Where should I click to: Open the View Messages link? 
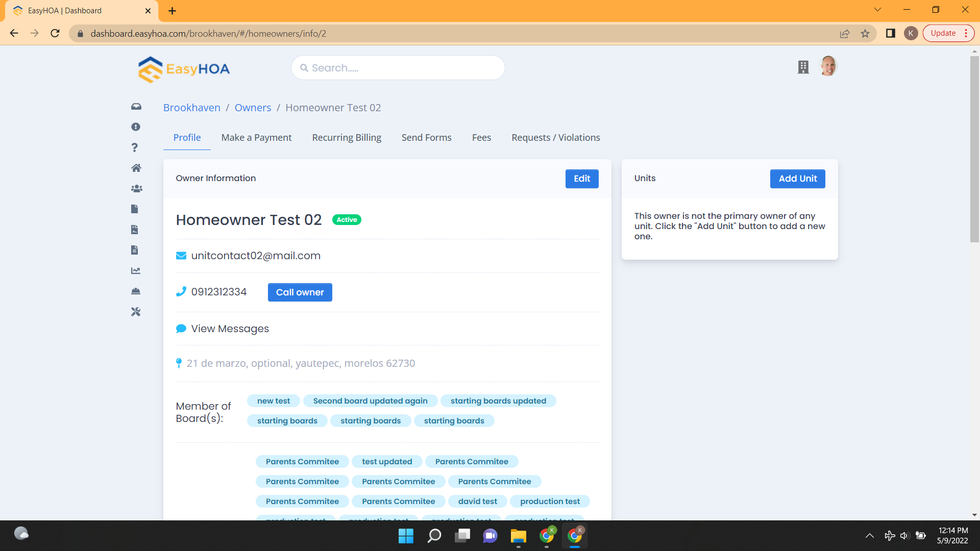[230, 329]
